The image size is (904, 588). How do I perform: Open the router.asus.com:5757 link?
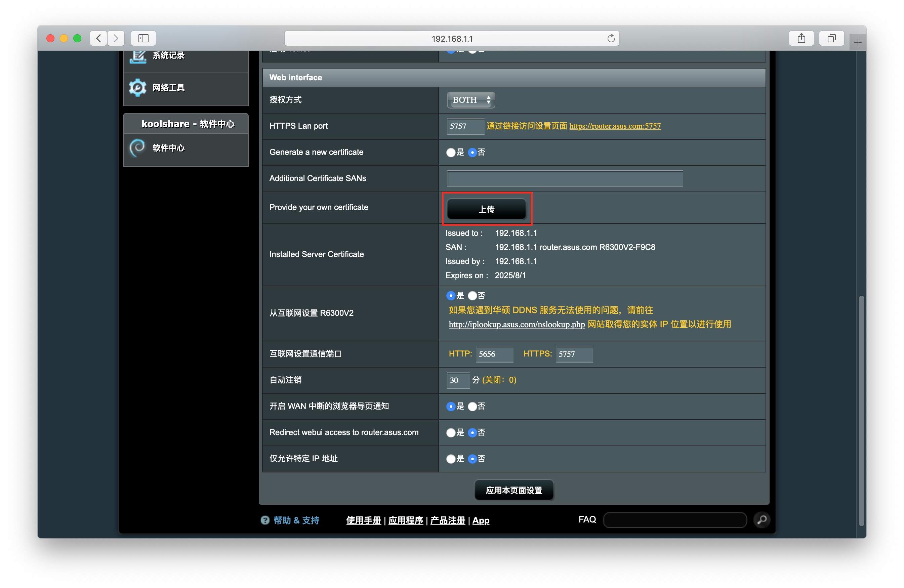615,126
